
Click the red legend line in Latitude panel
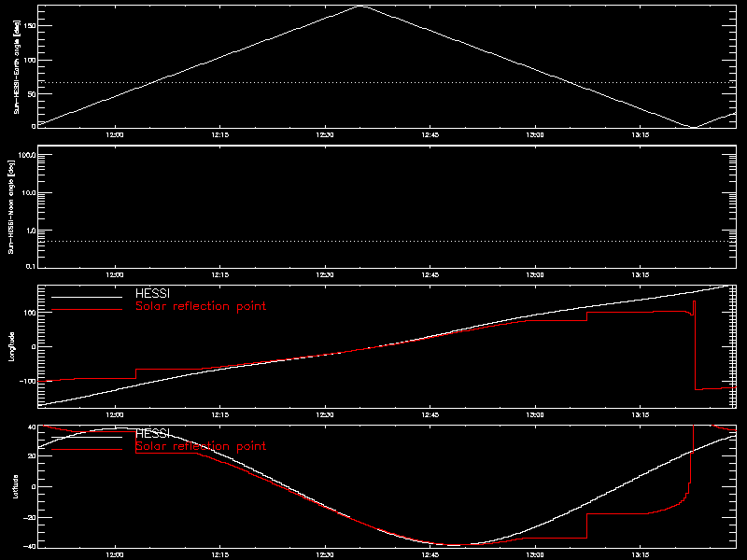tap(87, 450)
